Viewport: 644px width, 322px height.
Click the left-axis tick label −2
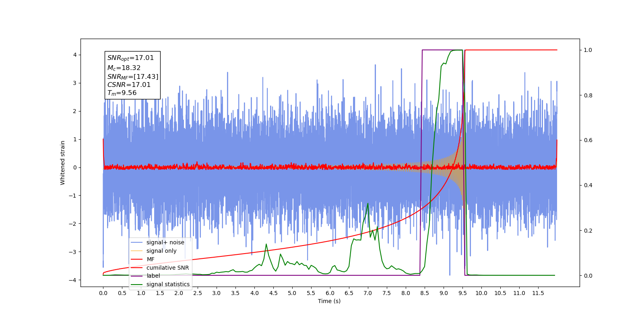[x=72, y=224]
